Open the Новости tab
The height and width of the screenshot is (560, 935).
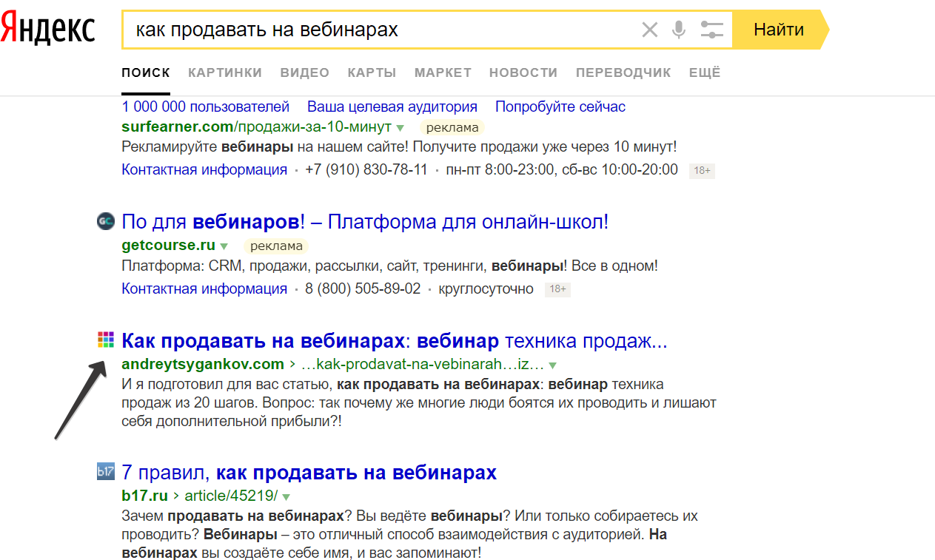pos(523,72)
